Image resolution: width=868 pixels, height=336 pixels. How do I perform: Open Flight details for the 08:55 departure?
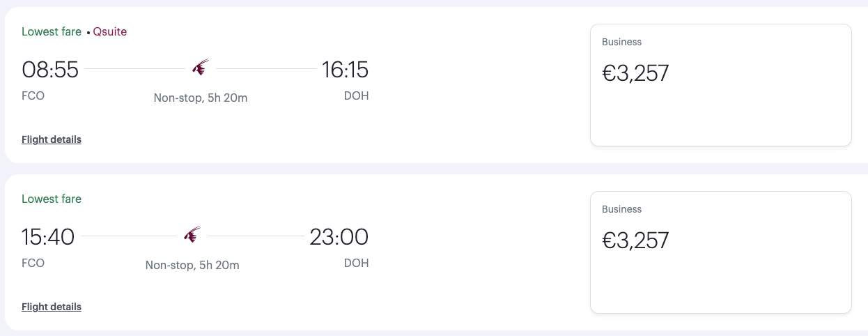pos(52,139)
